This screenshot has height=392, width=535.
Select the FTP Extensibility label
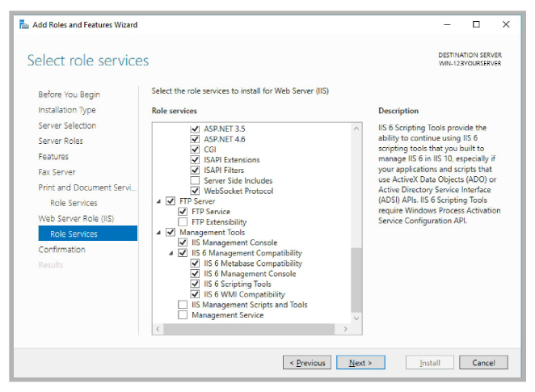click(219, 222)
